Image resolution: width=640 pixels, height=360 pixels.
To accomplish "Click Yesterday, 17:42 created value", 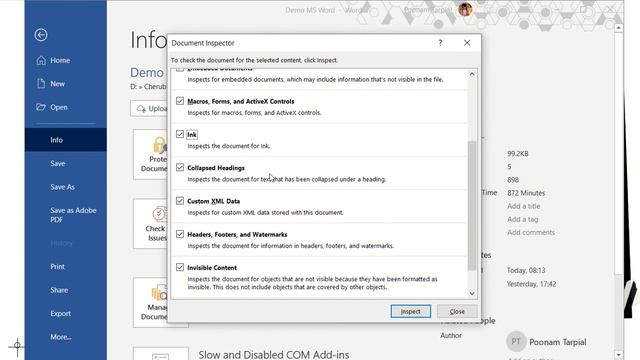I will [531, 284].
